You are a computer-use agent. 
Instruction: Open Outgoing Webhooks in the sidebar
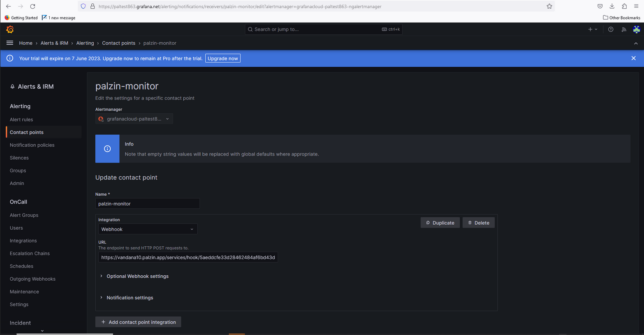click(x=33, y=279)
